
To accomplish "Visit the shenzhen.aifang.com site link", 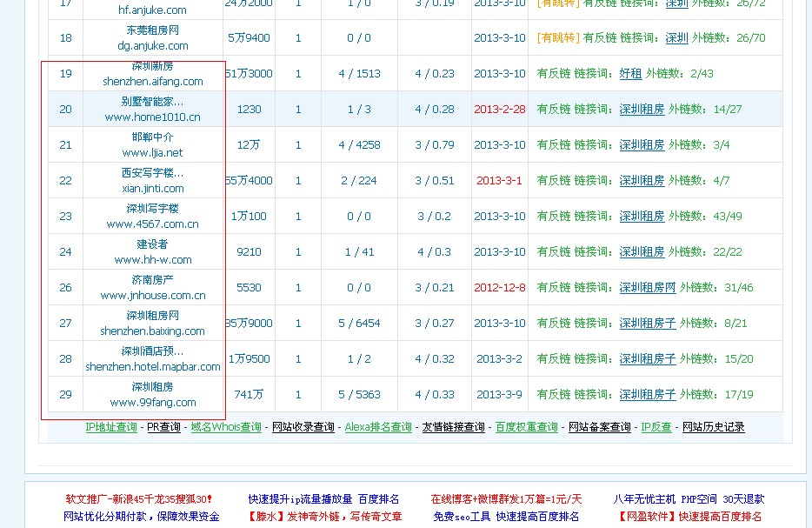I will [x=153, y=82].
